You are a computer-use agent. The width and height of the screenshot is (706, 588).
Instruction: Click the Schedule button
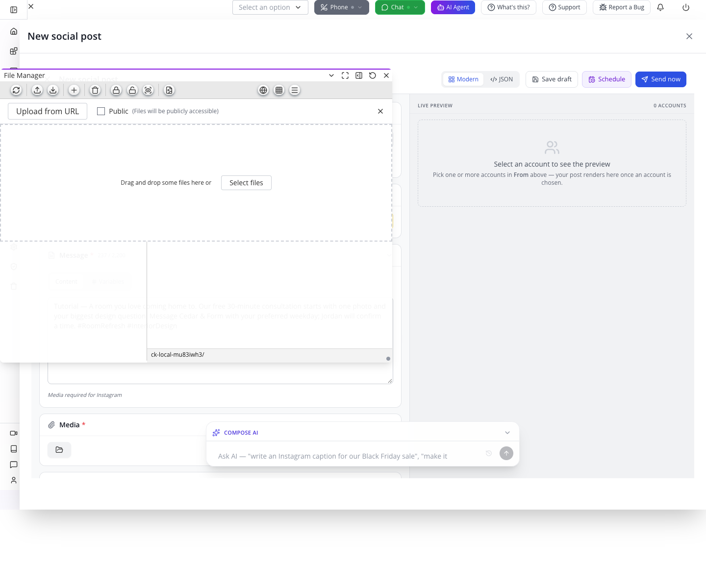coord(606,79)
